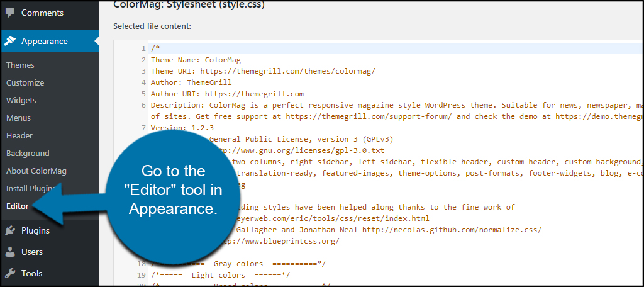Click the Appearance paintbrush icon
This screenshot has width=644, height=287.
click(x=10, y=41)
